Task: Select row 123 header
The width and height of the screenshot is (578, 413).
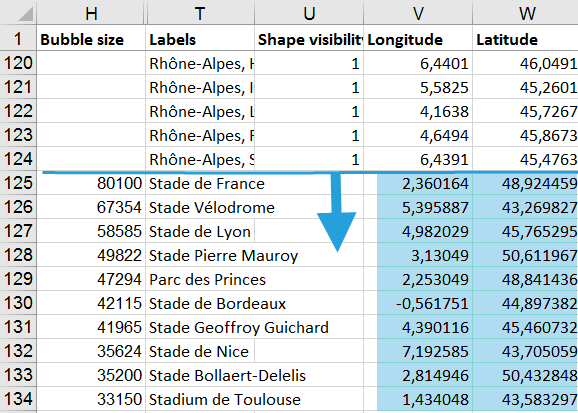Action: pos(18,135)
